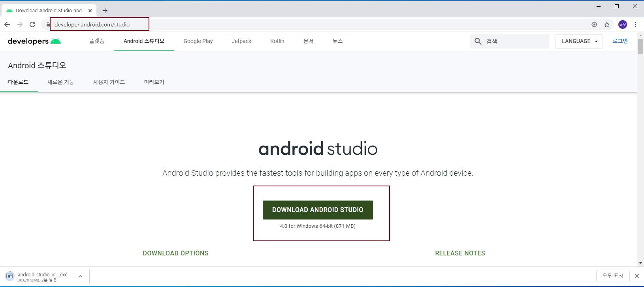
Task: Open the LANGUAGE dropdown
Action: click(579, 41)
